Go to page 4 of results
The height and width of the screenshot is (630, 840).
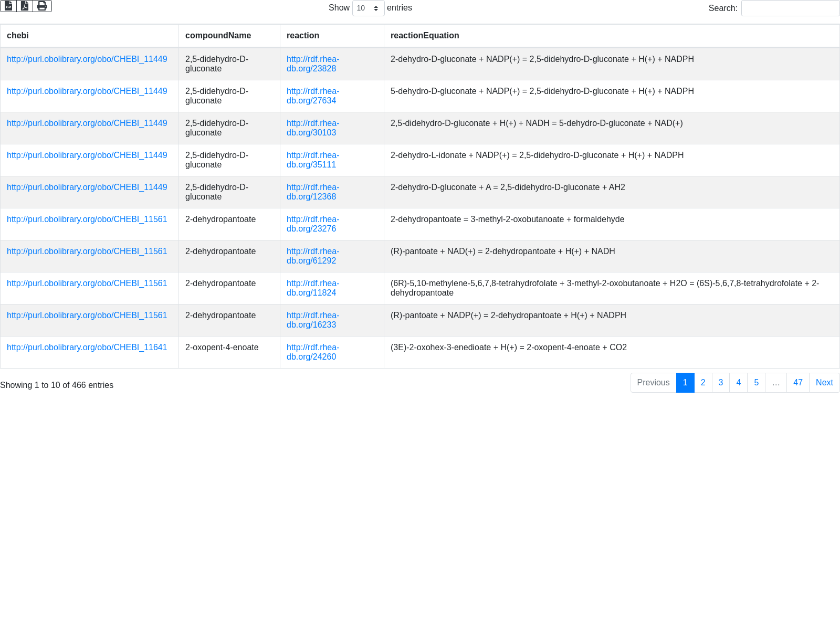click(738, 383)
